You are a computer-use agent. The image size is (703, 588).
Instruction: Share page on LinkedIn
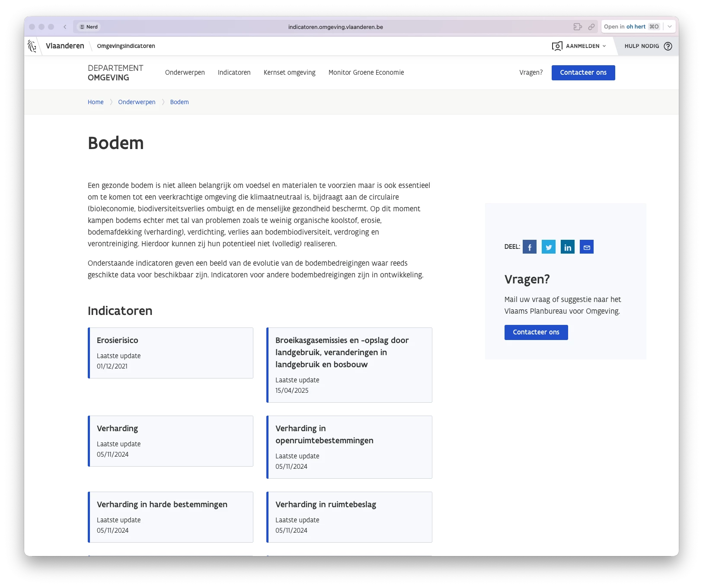[x=567, y=247]
